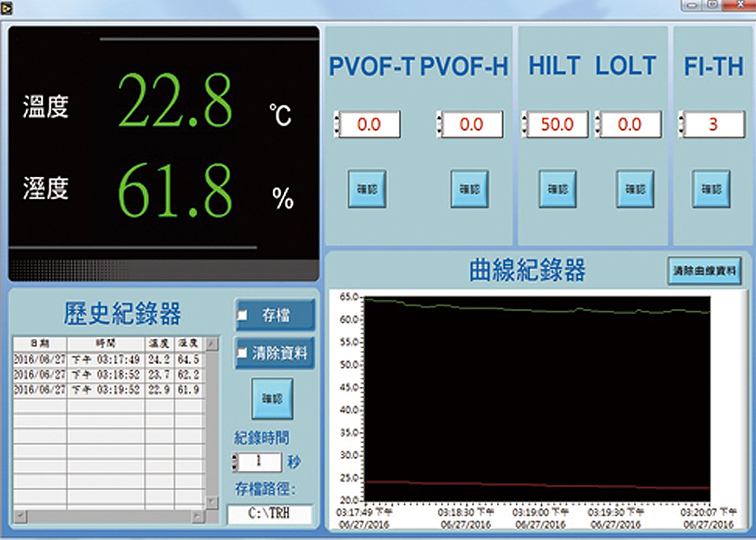Click the PVOF-T value field showing 0.0

[370, 125]
